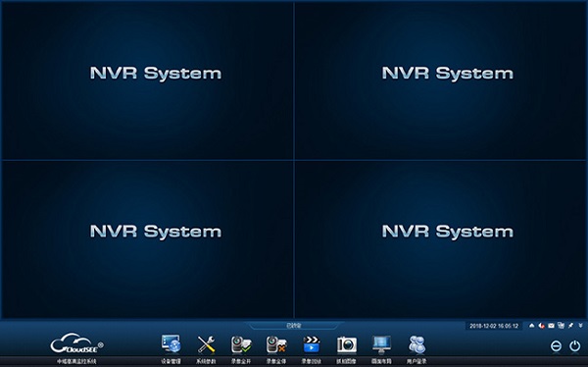Click the circular minus icon
Image resolution: width=588 pixels, height=367 pixels.
click(556, 346)
